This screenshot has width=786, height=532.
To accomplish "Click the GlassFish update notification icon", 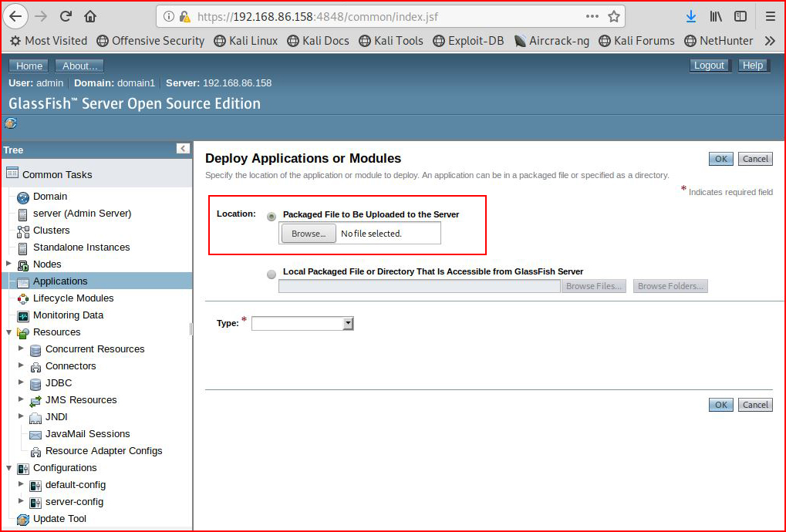I will 11,123.
